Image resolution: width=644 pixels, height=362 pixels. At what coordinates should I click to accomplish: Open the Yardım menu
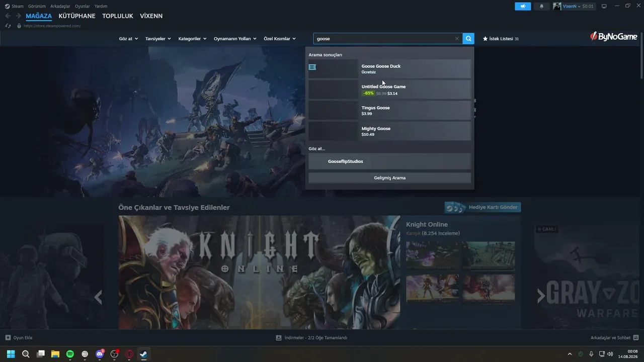[101, 6]
